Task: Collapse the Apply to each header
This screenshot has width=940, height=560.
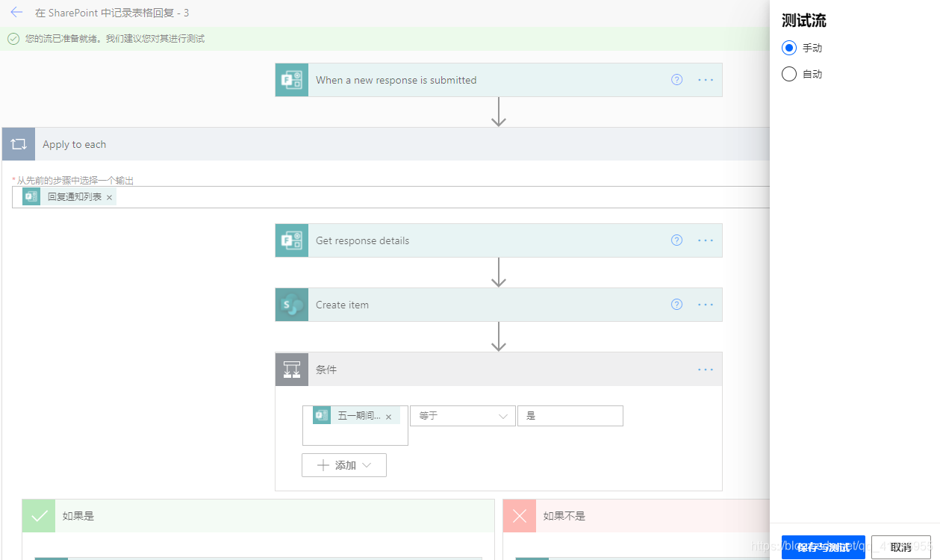Action: [386, 144]
